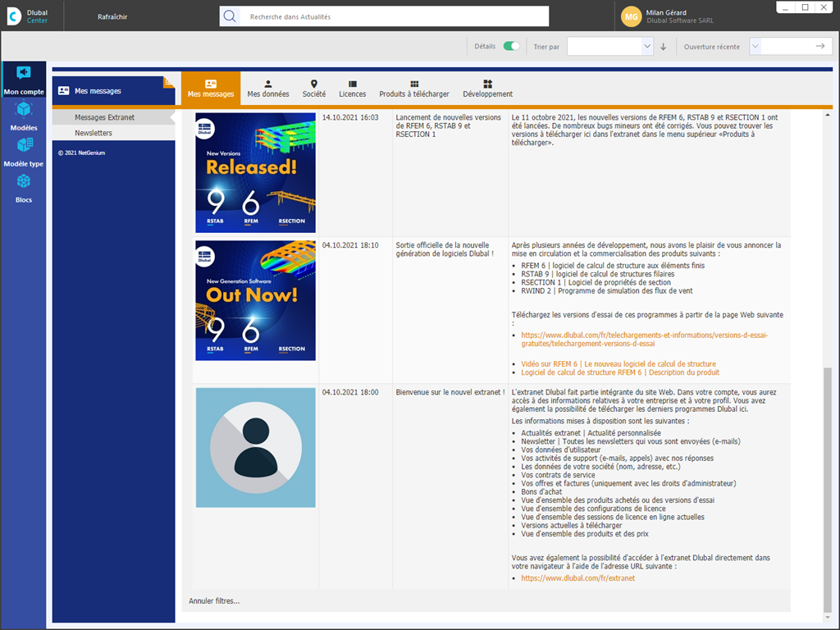The width and height of the screenshot is (840, 630).
Task: Click the Out Now thumbnail image
Action: pos(256,300)
